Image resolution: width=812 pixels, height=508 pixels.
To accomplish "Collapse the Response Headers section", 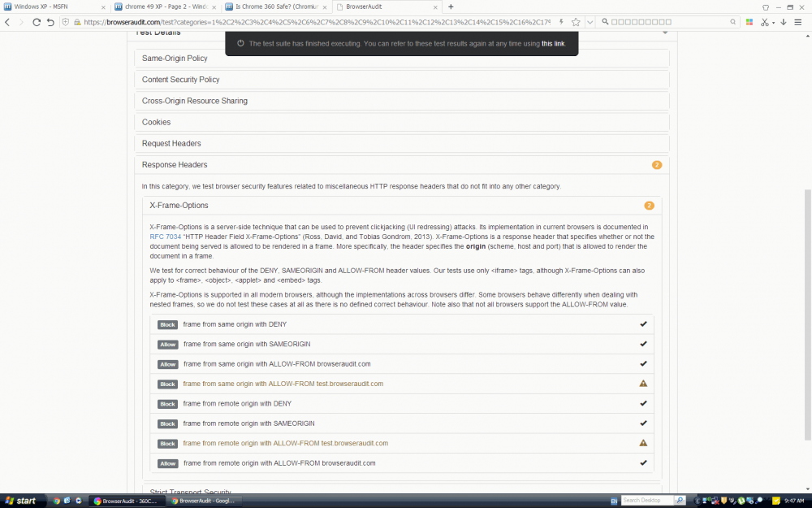I will [402, 164].
